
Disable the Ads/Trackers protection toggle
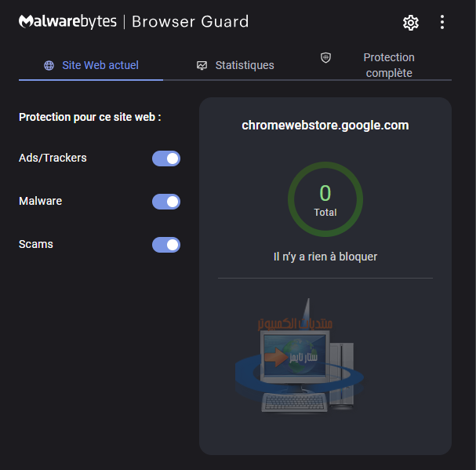point(166,158)
